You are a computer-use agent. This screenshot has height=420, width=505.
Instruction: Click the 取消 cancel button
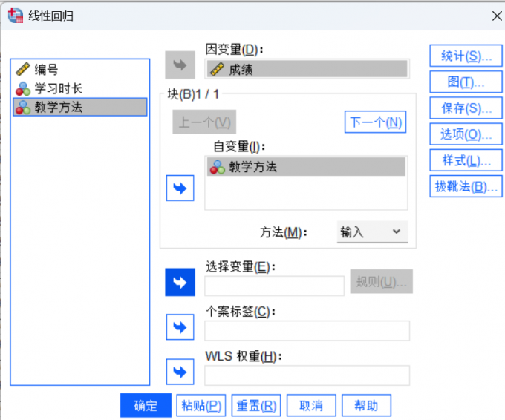pyautogui.click(x=311, y=405)
